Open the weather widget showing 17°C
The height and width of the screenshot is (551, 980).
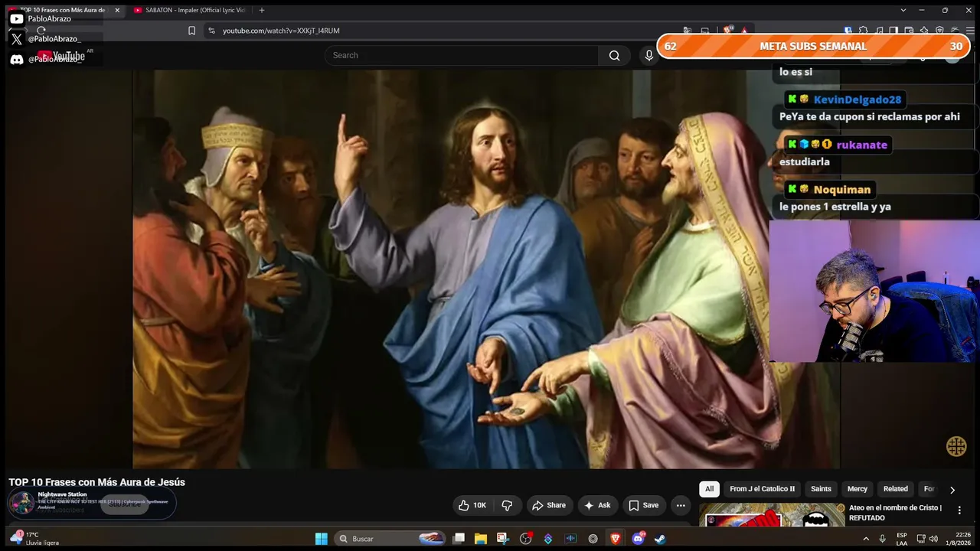click(35, 539)
